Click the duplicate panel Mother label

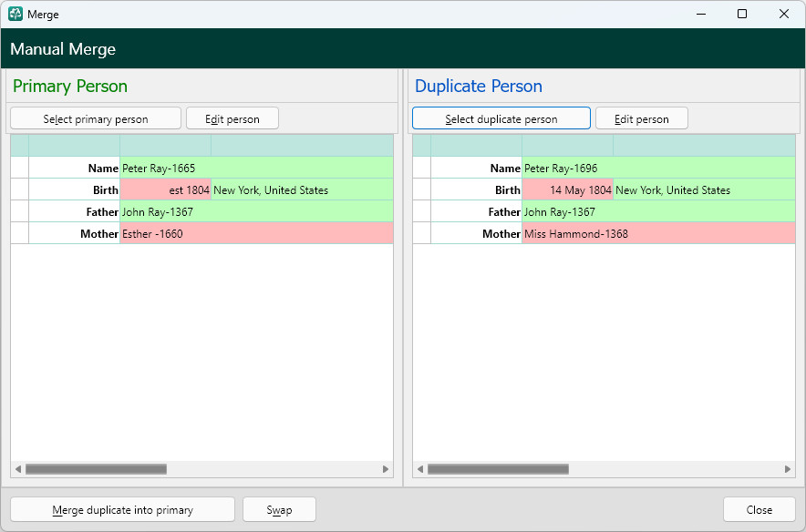pyautogui.click(x=501, y=233)
